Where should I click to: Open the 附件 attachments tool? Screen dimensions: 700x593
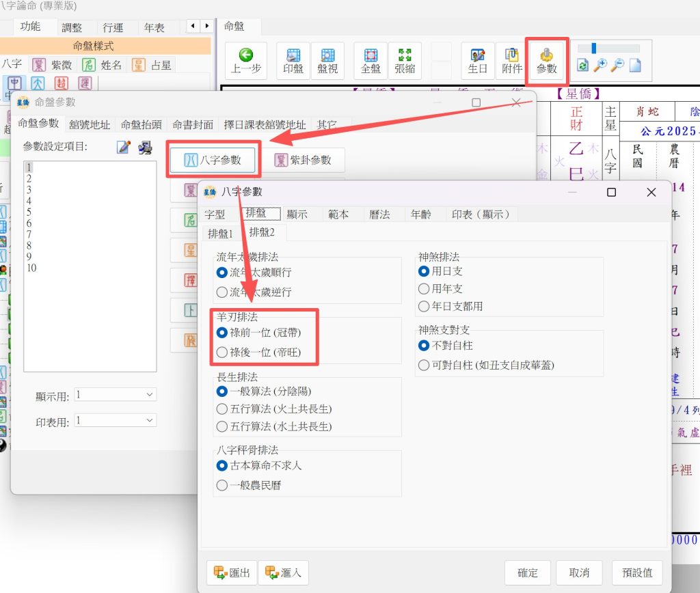coord(511,61)
